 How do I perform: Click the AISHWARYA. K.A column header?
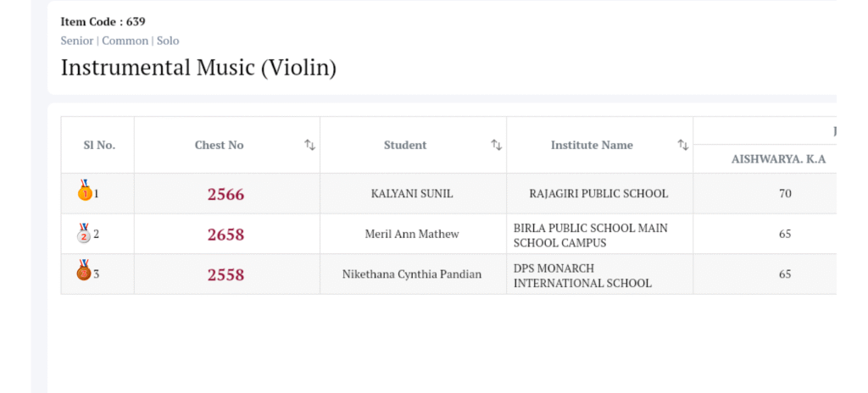click(x=778, y=159)
